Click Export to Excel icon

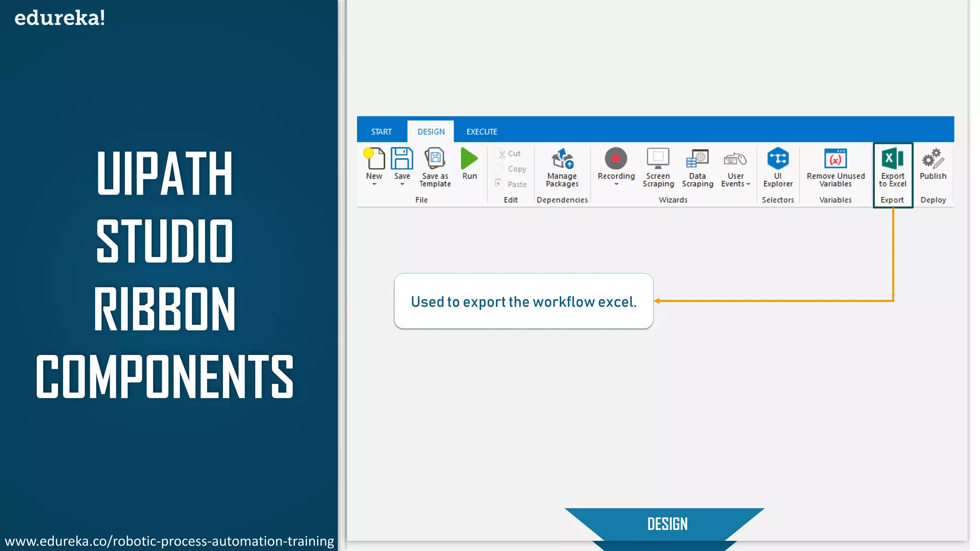pos(892,159)
